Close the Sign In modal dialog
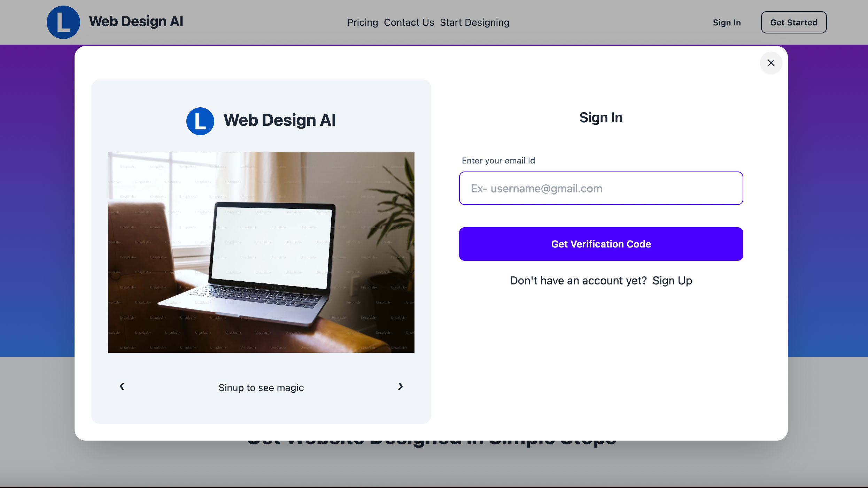 coord(771,63)
